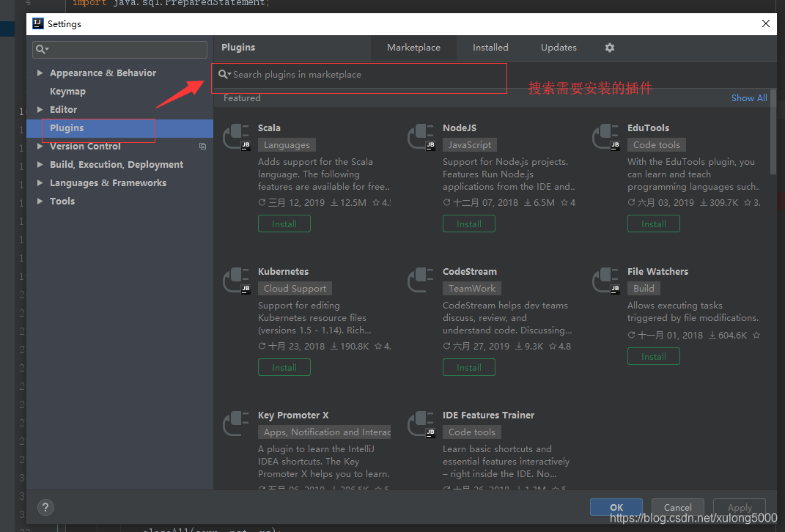
Task: Open the CodeStream plugin title
Action: coord(470,272)
